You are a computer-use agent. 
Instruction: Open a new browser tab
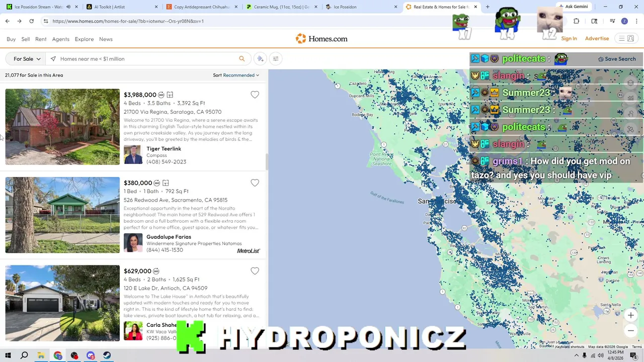point(487,7)
